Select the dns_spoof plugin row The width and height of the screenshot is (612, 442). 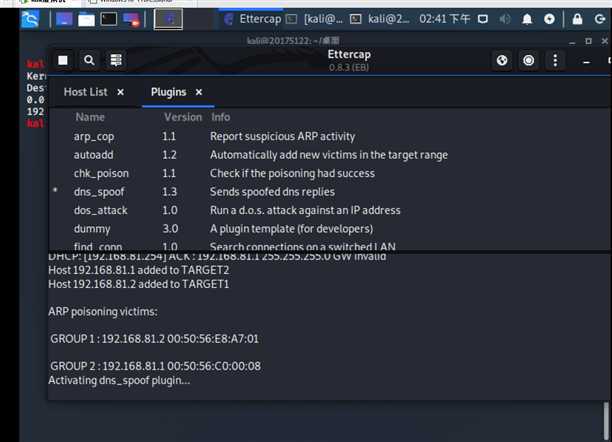coord(329,192)
